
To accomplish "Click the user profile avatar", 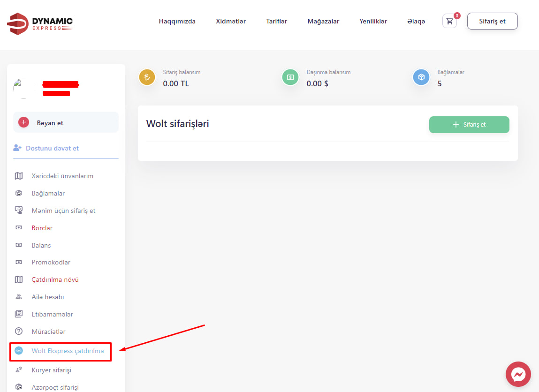I will 23,88.
